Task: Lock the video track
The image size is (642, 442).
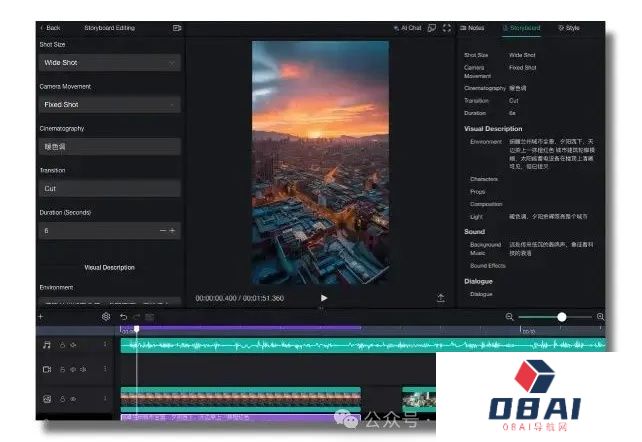Action: (62, 369)
